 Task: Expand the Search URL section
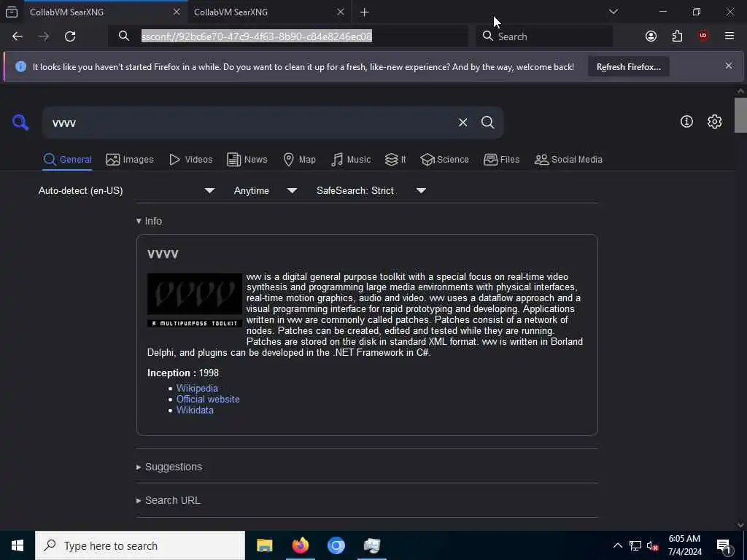tap(169, 500)
